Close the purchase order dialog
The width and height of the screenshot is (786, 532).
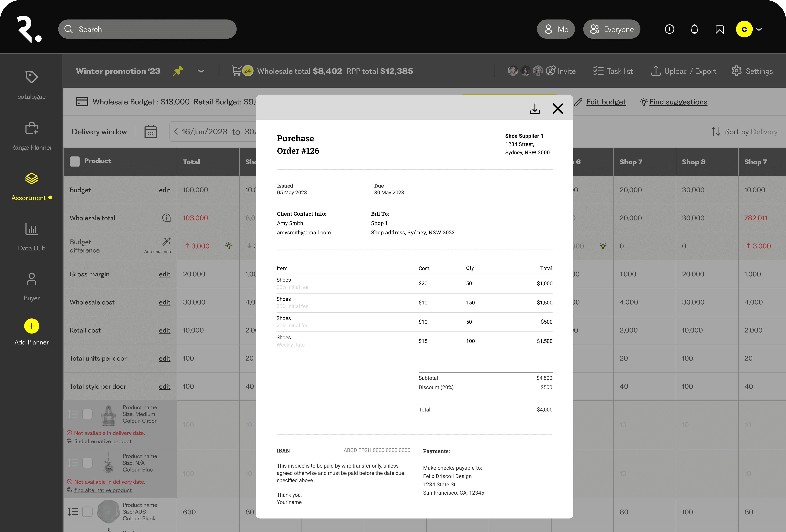coord(557,109)
